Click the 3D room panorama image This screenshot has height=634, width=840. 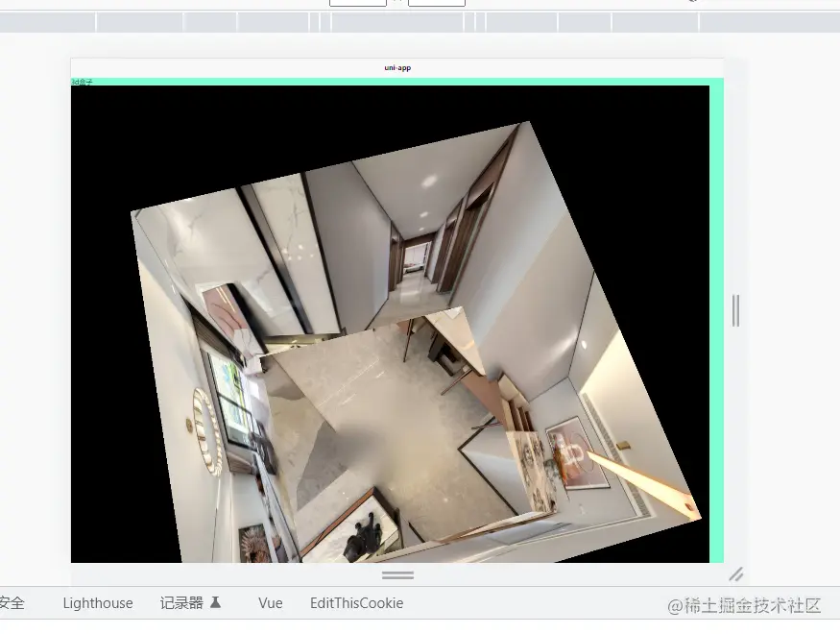390,324
